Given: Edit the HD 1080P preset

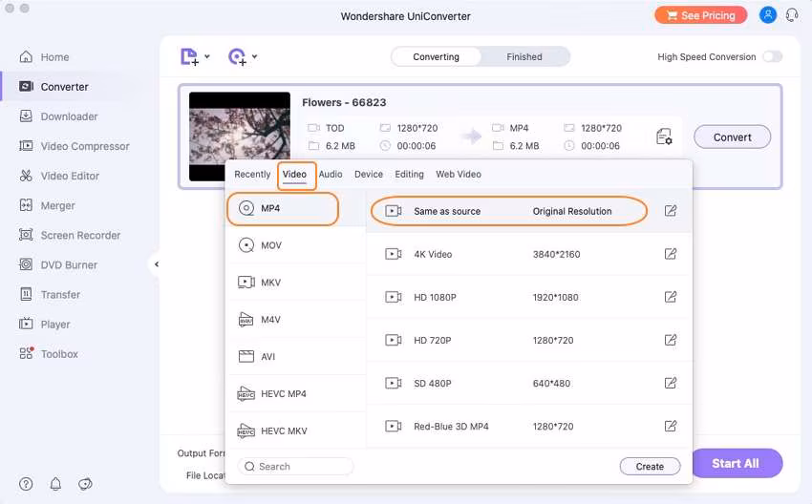Looking at the screenshot, I should pos(670,297).
